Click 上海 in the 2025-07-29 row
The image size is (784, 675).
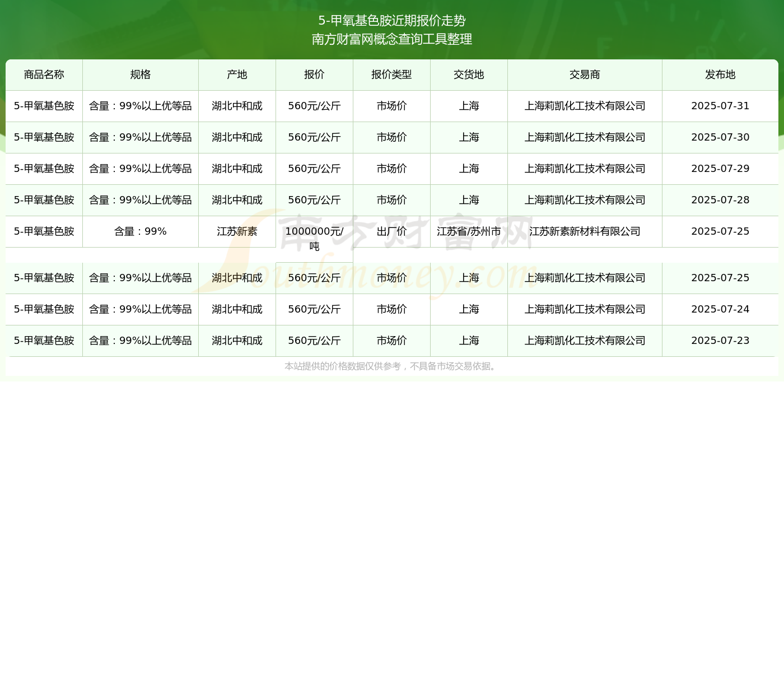[469, 169]
